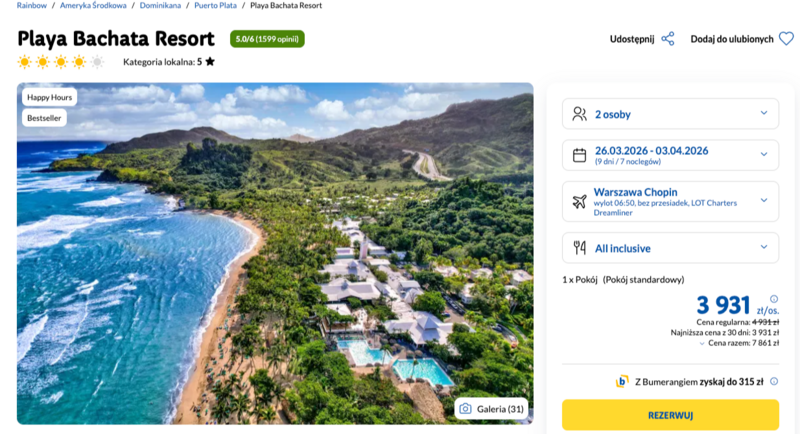Click the camera gallery icon
The width and height of the screenshot is (800, 434).
click(x=465, y=408)
